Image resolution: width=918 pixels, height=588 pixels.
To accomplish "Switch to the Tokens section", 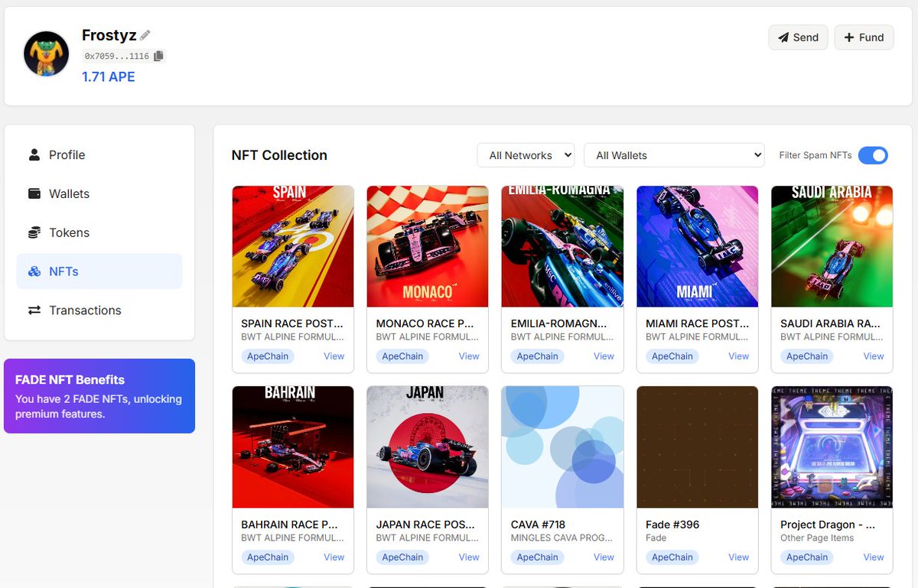I will [x=99, y=232].
